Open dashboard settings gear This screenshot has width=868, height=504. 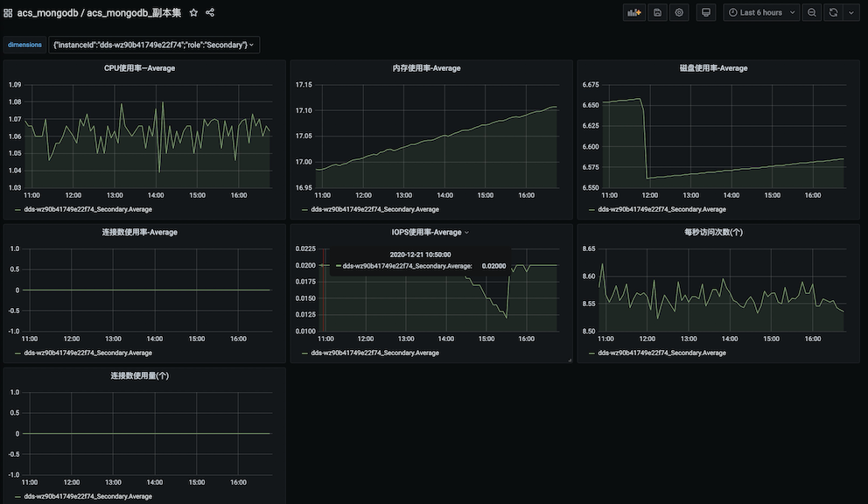pos(679,13)
